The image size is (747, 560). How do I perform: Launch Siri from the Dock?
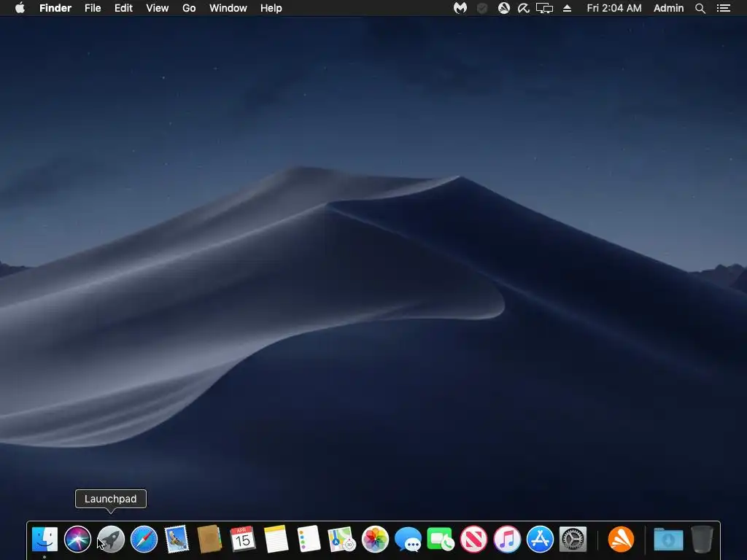pos(77,540)
